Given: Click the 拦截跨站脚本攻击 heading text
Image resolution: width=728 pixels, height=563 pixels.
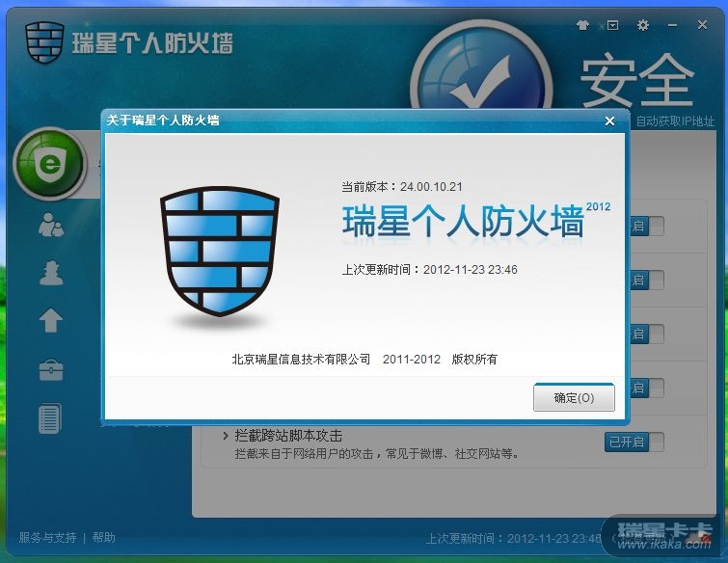Looking at the screenshot, I should click(288, 436).
